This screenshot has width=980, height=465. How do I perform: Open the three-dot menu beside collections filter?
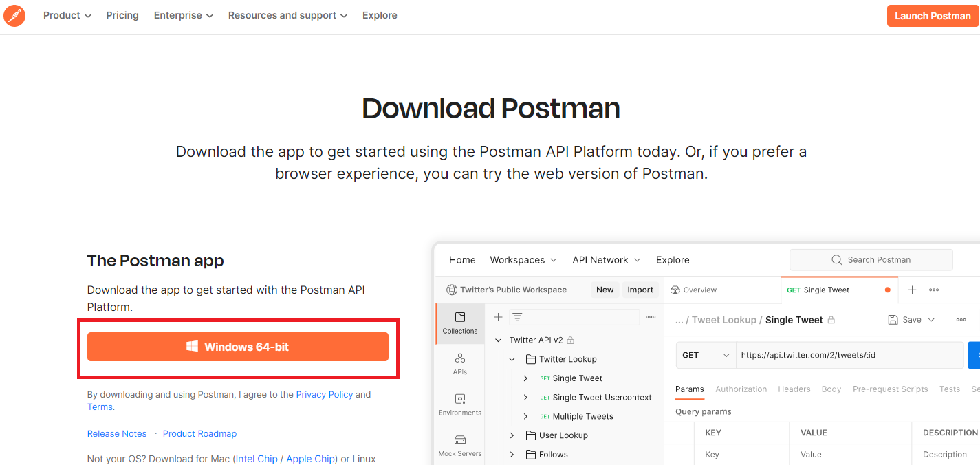click(x=651, y=317)
